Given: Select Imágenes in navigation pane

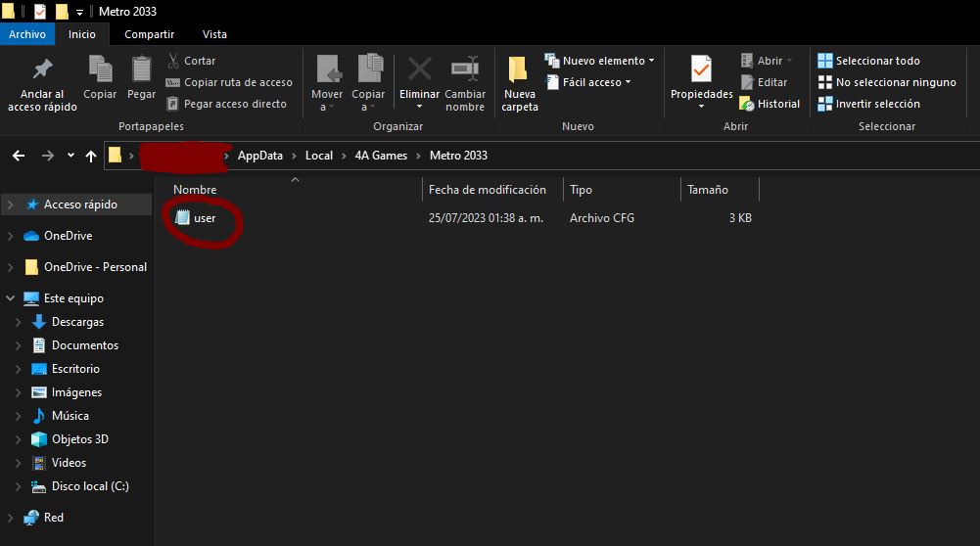Looking at the screenshot, I should click(x=76, y=392).
